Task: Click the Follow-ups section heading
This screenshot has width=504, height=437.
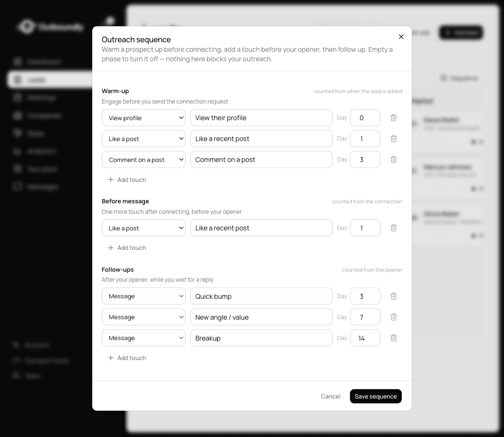Action: (117, 270)
